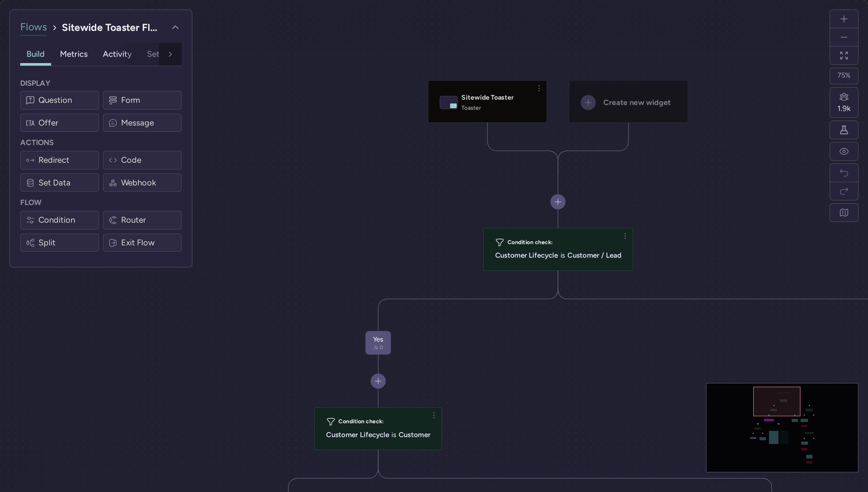Open Customer Lifecycle is Customer / Lead condition
868x492 pixels.
click(x=558, y=249)
